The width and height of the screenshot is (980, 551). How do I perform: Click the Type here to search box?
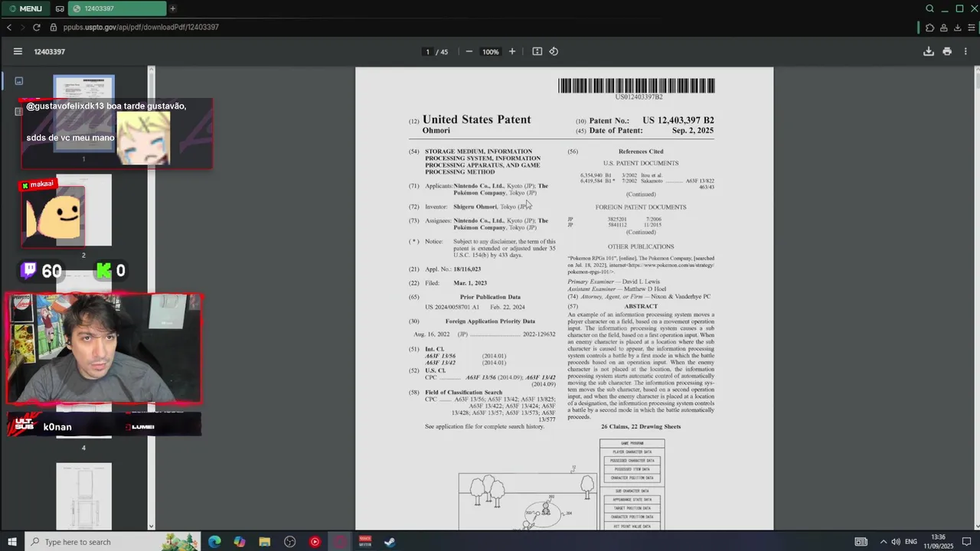point(113,542)
